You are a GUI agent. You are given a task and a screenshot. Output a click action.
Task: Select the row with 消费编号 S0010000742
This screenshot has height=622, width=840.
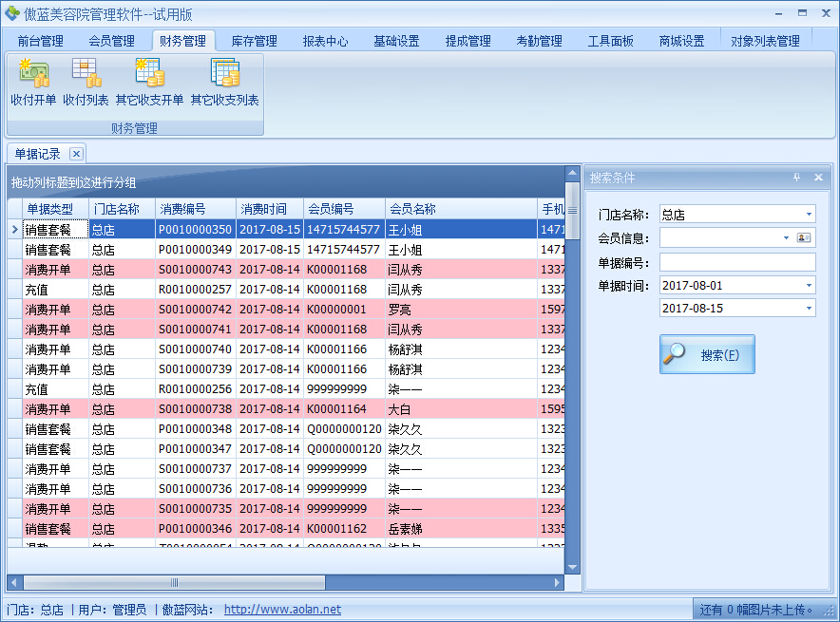(194, 310)
